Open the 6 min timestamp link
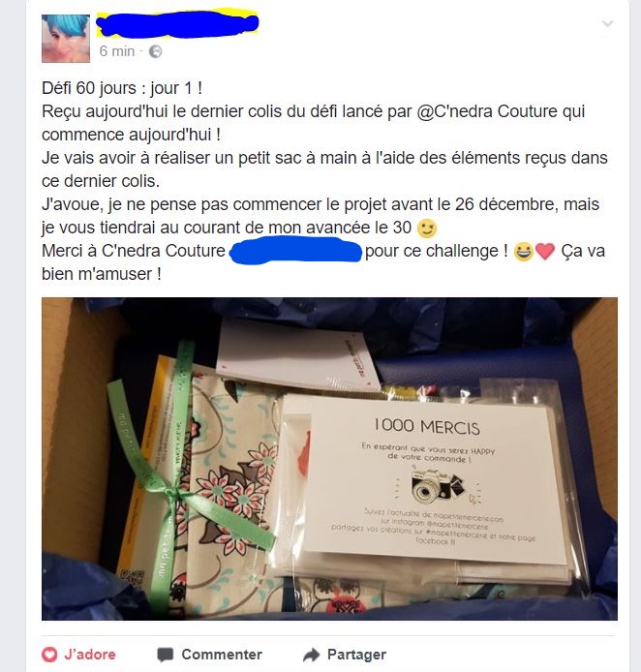641x672 pixels. tap(117, 51)
